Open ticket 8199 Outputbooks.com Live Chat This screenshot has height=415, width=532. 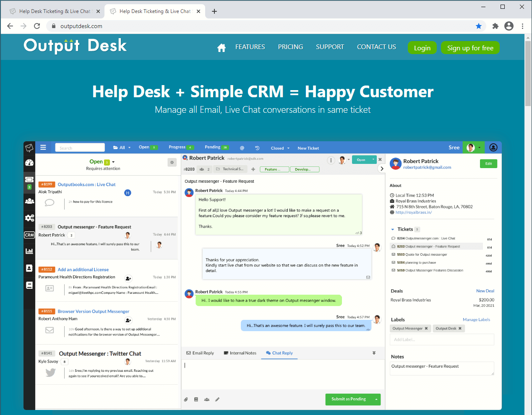pyautogui.click(x=86, y=184)
